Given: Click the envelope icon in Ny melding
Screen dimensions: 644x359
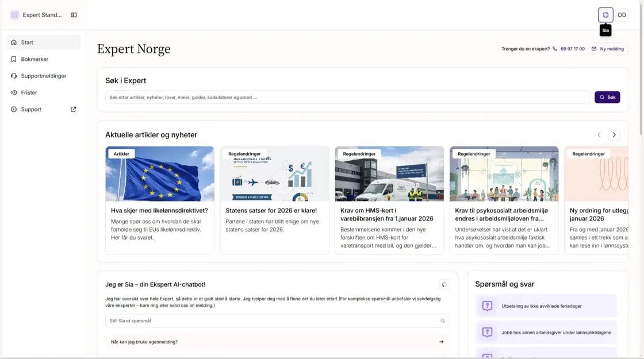Looking at the screenshot, I should pyautogui.click(x=594, y=49).
